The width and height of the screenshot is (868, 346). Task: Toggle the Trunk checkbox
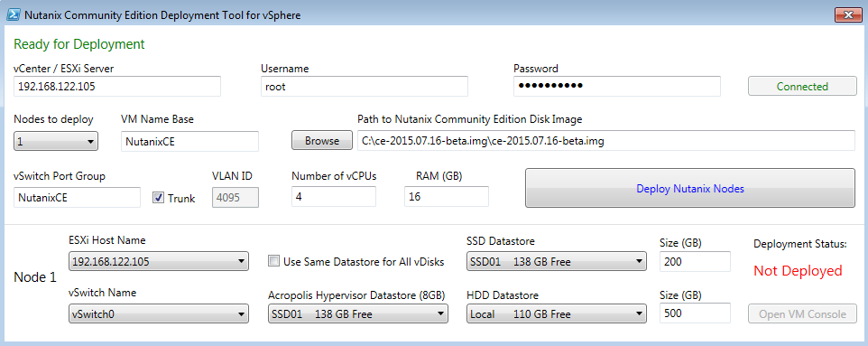pyautogui.click(x=159, y=198)
